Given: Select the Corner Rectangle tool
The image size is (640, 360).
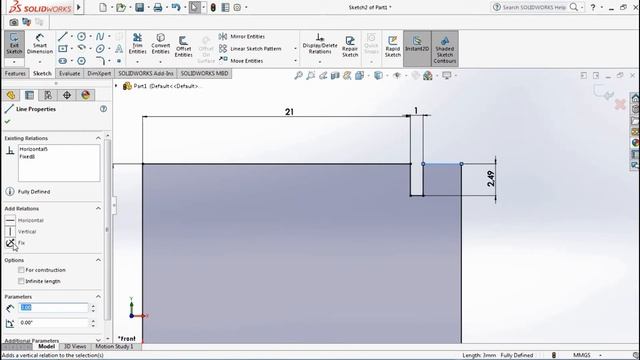Looking at the screenshot, I should coord(62,49).
